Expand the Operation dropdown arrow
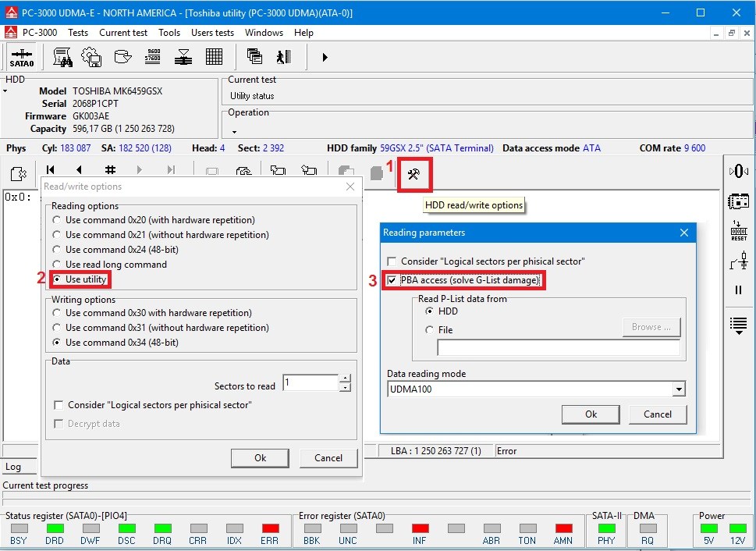Viewport: 756px width, 551px height. click(232, 132)
